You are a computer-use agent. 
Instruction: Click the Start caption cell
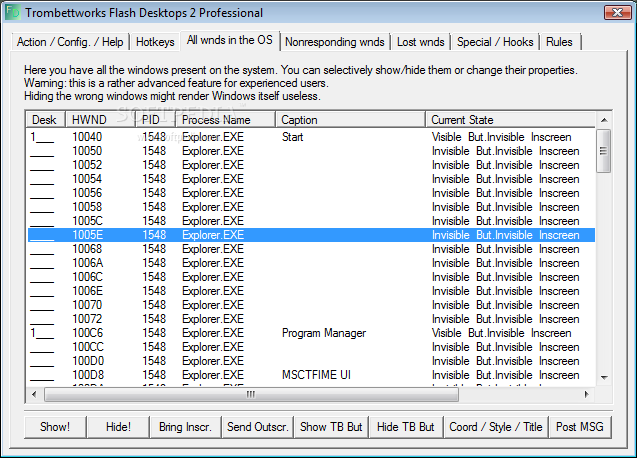[292, 137]
